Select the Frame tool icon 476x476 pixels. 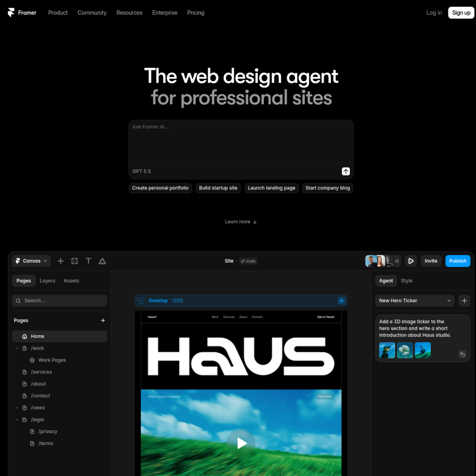pos(75,261)
